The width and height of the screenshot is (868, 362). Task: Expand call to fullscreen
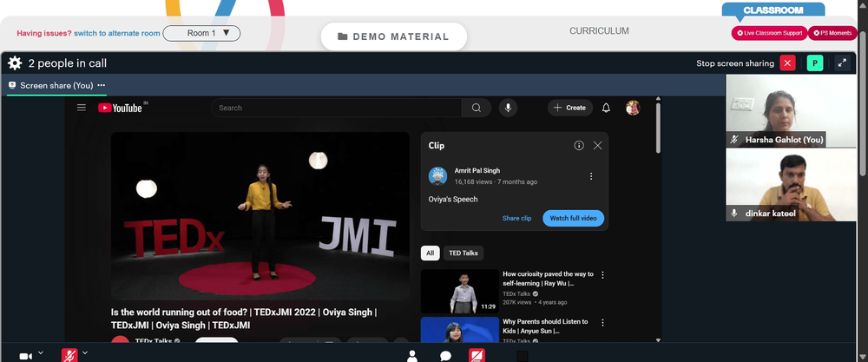tap(842, 63)
